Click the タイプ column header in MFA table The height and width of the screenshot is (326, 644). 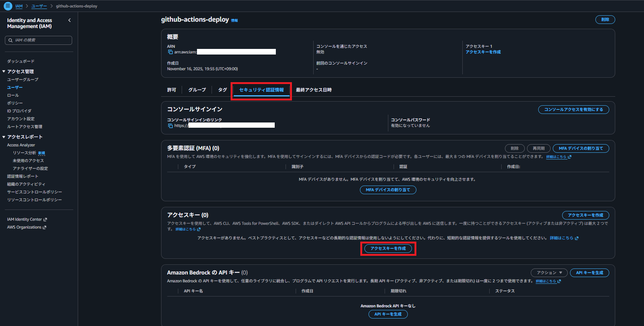point(190,167)
